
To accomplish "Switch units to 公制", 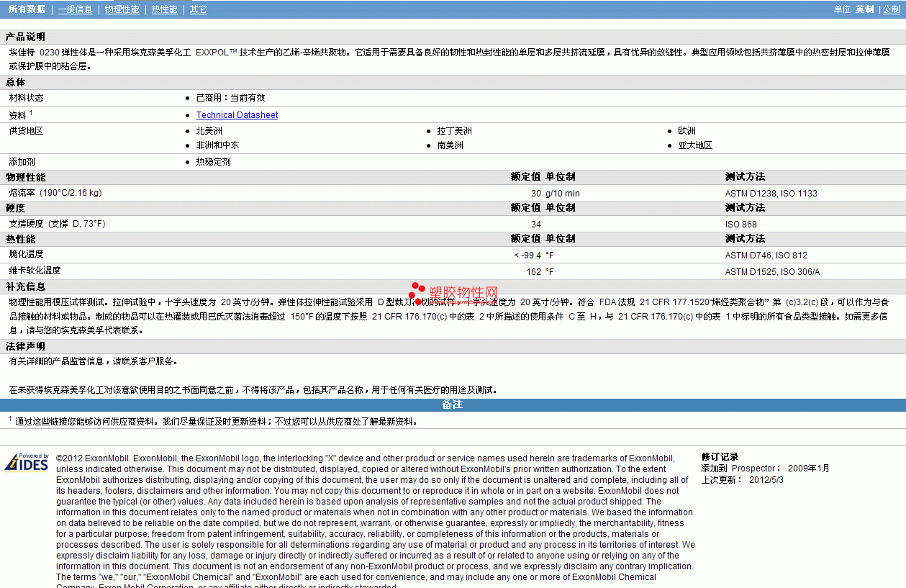I will click(x=891, y=9).
